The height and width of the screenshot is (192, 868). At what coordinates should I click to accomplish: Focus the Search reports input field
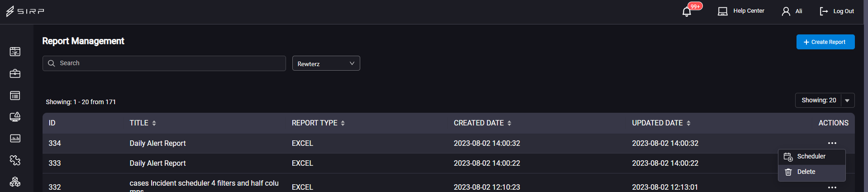(x=164, y=63)
